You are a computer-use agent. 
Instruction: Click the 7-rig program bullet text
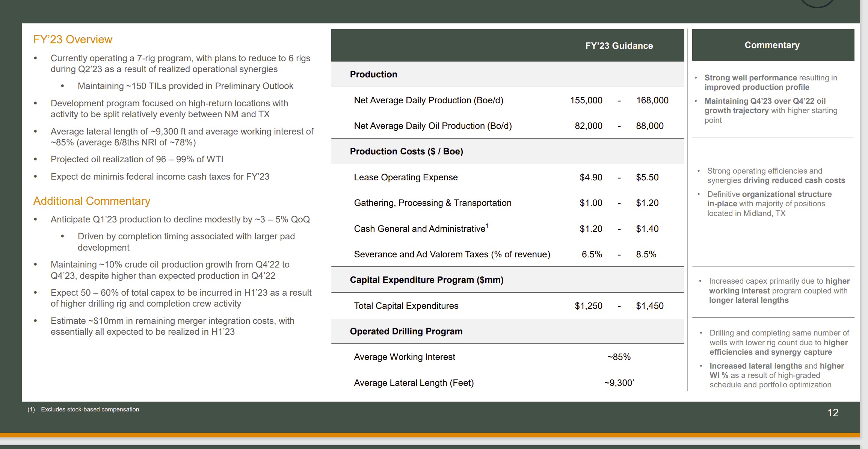click(x=180, y=63)
